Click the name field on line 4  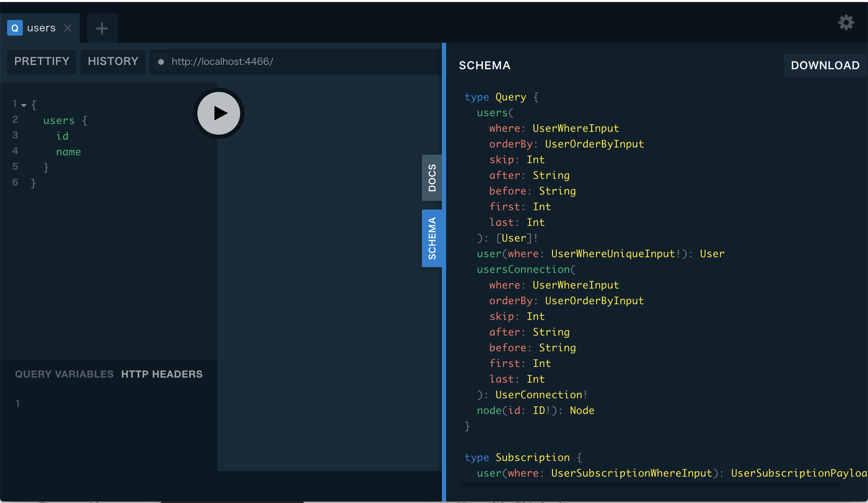pyautogui.click(x=68, y=151)
